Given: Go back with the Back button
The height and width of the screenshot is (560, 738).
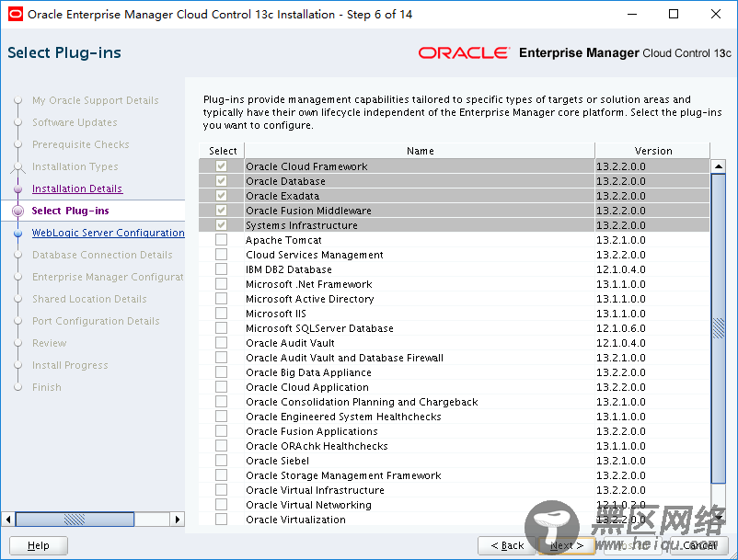Looking at the screenshot, I should coord(507,545).
